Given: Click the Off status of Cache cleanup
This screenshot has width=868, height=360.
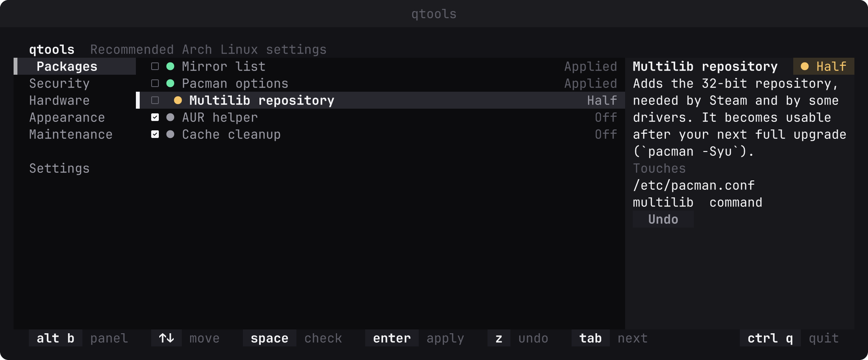Looking at the screenshot, I should (x=606, y=134).
